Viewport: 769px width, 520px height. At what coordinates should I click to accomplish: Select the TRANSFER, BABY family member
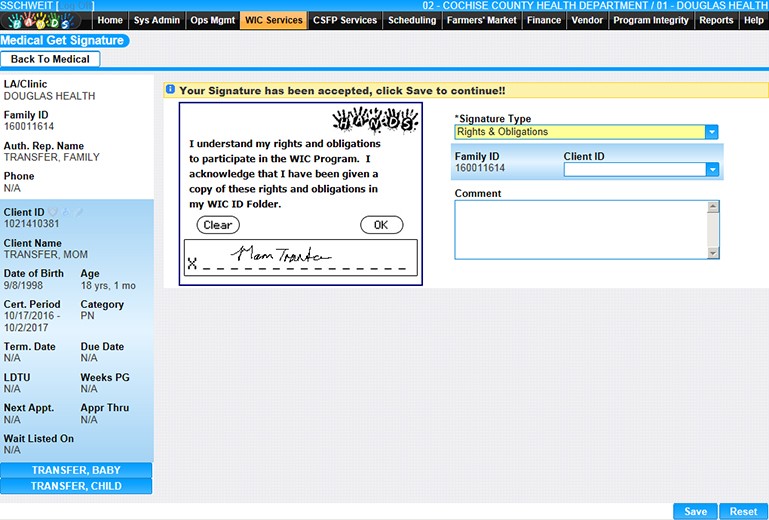click(x=76, y=471)
